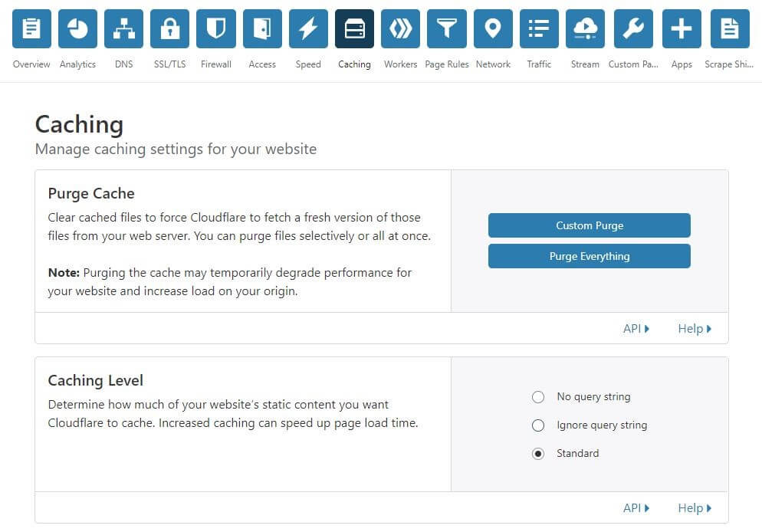Select the SSL/TLS padlock icon
The image size is (762, 532).
pyautogui.click(x=169, y=29)
